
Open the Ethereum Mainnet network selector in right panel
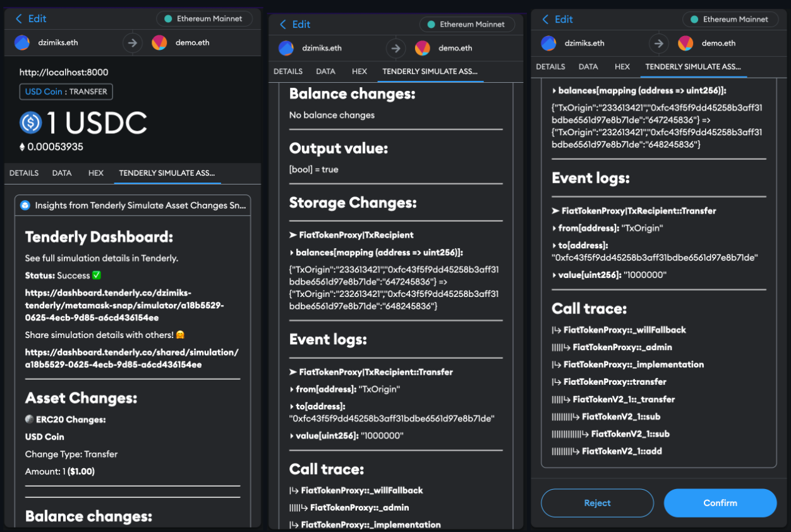tap(730, 19)
